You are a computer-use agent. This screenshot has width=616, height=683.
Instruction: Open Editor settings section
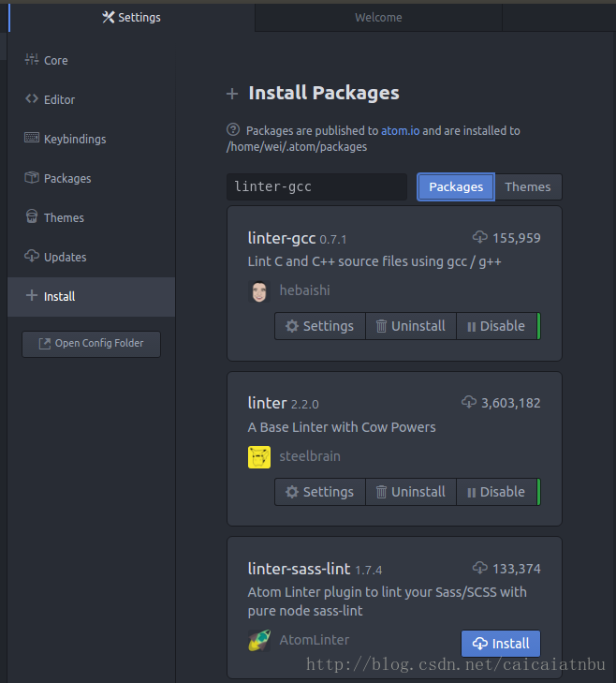pyautogui.click(x=59, y=99)
